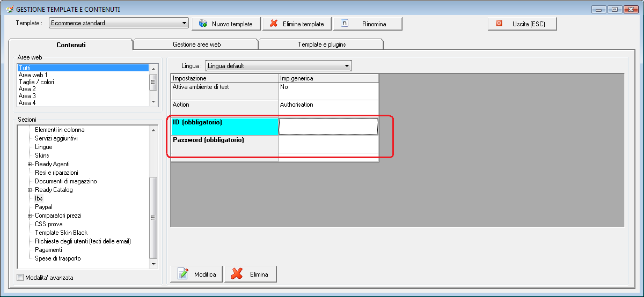The image size is (644, 297).
Task: Switch to the Template e plugins tab
Action: (x=321, y=44)
